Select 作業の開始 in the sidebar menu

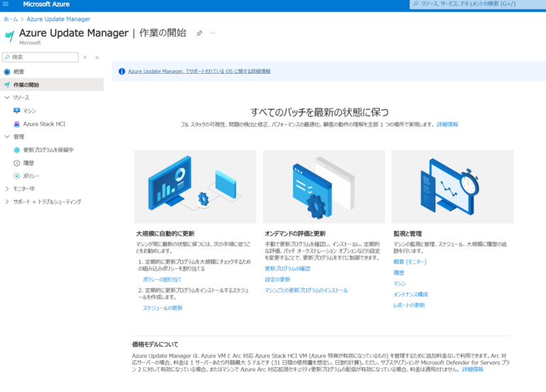pyautogui.click(x=26, y=85)
